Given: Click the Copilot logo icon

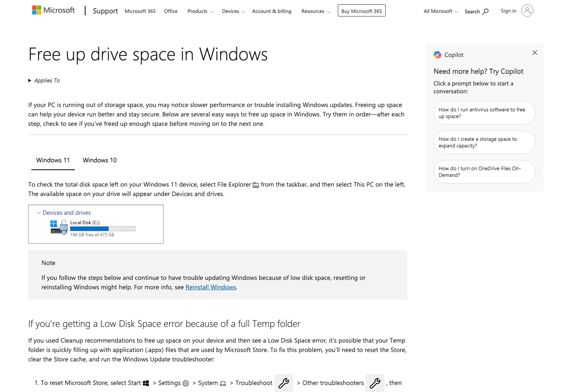Looking at the screenshot, I should (x=437, y=55).
